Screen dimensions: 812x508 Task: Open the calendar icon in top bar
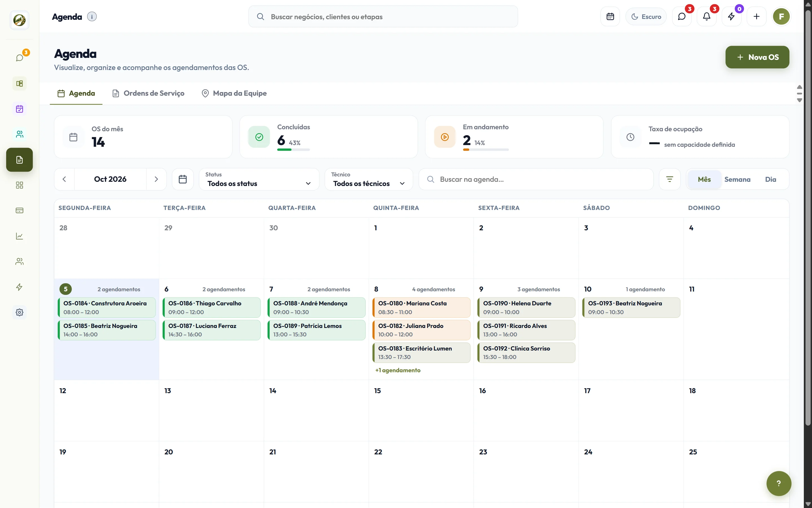[x=610, y=16]
